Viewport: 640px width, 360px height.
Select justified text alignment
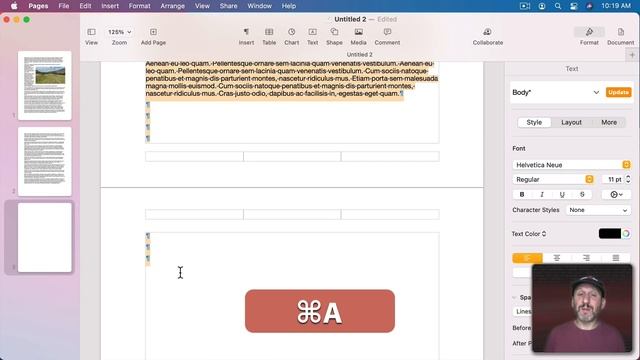coord(616,258)
